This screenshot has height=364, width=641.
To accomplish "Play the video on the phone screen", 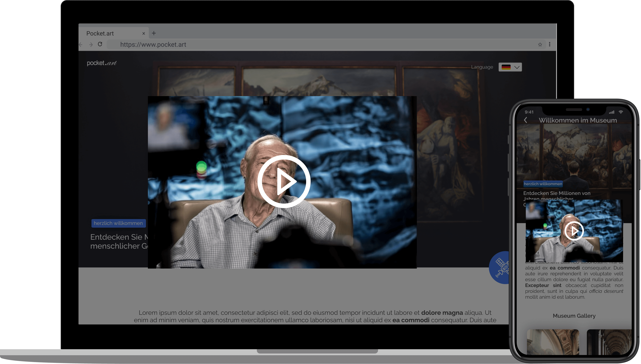I will (574, 231).
